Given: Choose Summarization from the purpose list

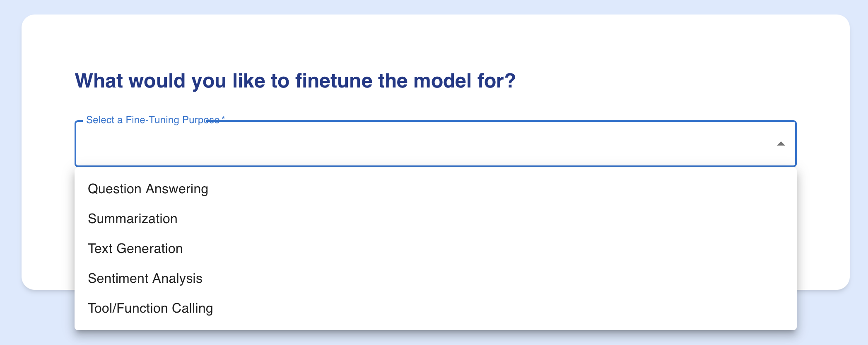Looking at the screenshot, I should pos(133,219).
